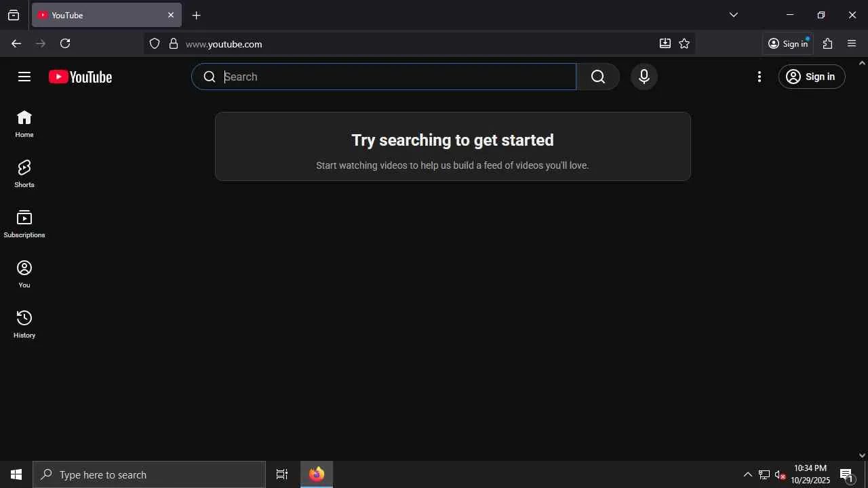This screenshot has width=868, height=488.
Task: Click the address bar URL youtube.com
Action: click(224, 44)
